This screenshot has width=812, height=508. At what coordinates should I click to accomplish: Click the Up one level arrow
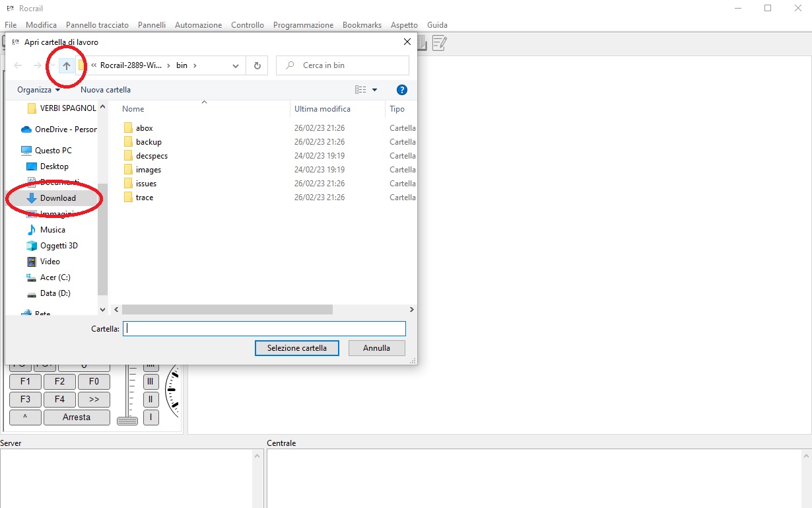coord(66,65)
